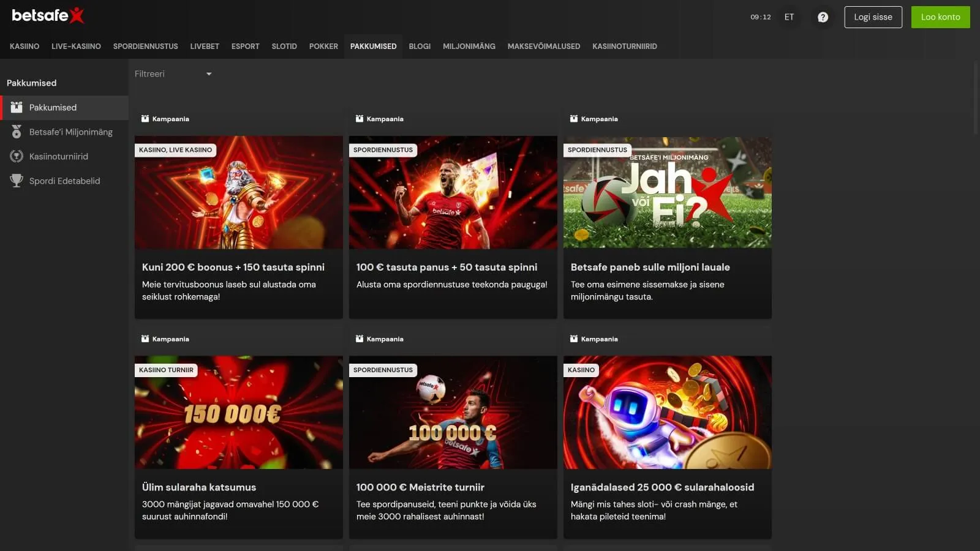Click the Betsafe logo
Image resolution: width=980 pixels, height=551 pixels.
pos(48,16)
